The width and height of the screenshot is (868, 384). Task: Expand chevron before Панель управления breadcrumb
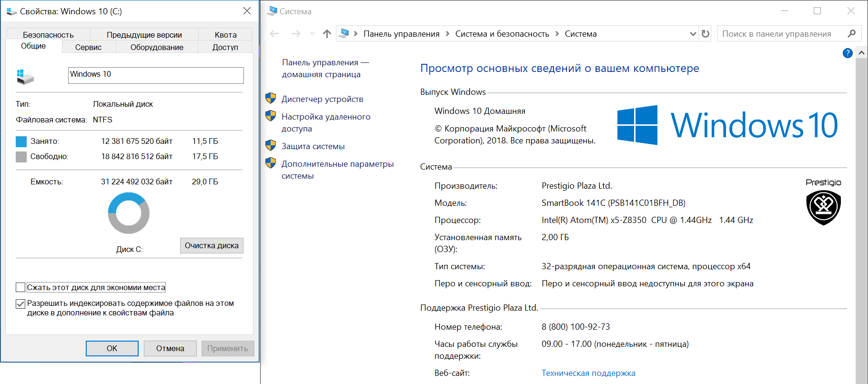pos(356,34)
